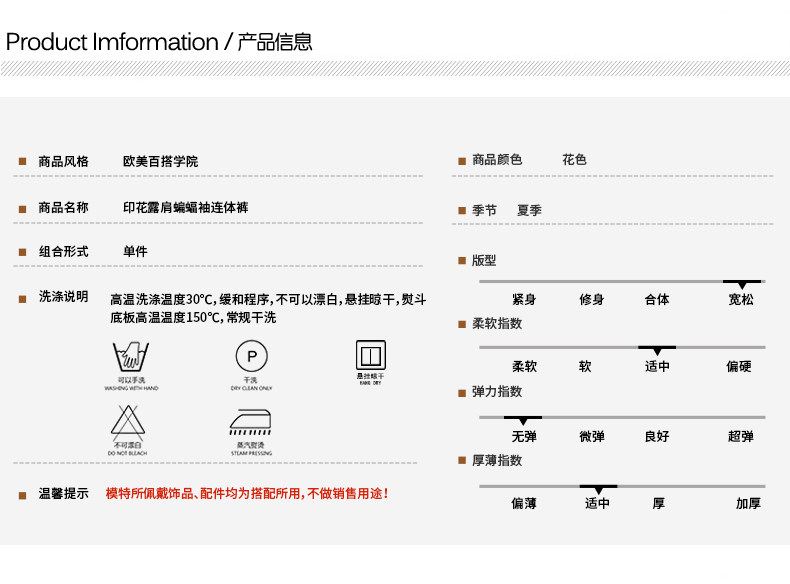This screenshot has height=584, width=790.
Task: Click the red 模特所佩戴饰品 notice text
Action: (x=247, y=494)
